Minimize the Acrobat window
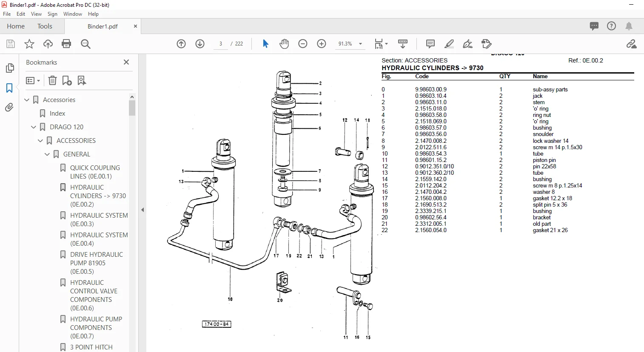 (631, 5)
